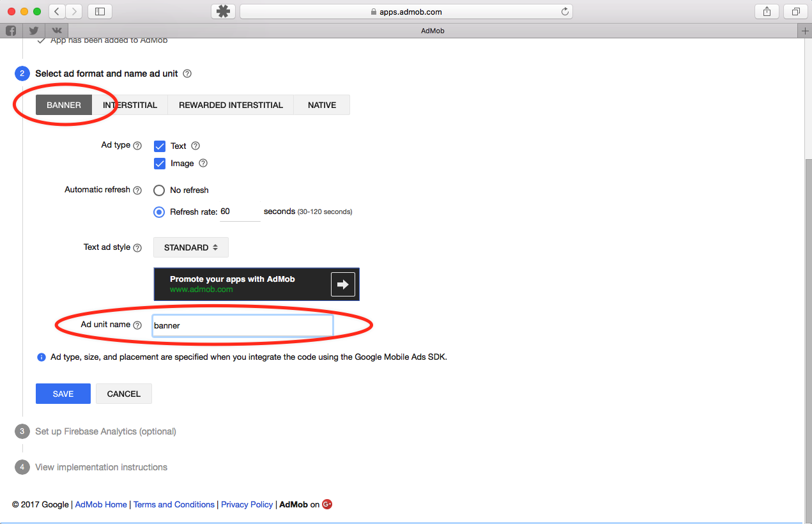This screenshot has width=812, height=524.
Task: Select the AdMob browser tab
Action: (x=433, y=31)
